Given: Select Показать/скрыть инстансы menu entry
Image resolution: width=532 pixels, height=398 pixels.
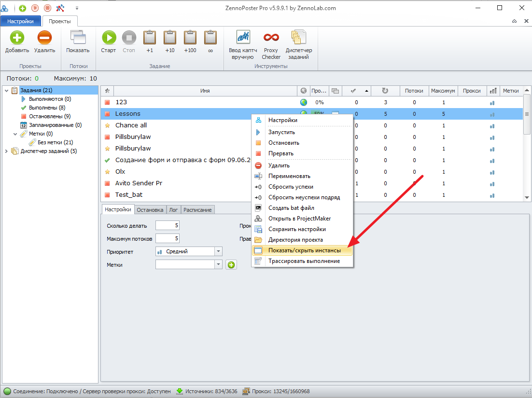Looking at the screenshot, I should (304, 250).
